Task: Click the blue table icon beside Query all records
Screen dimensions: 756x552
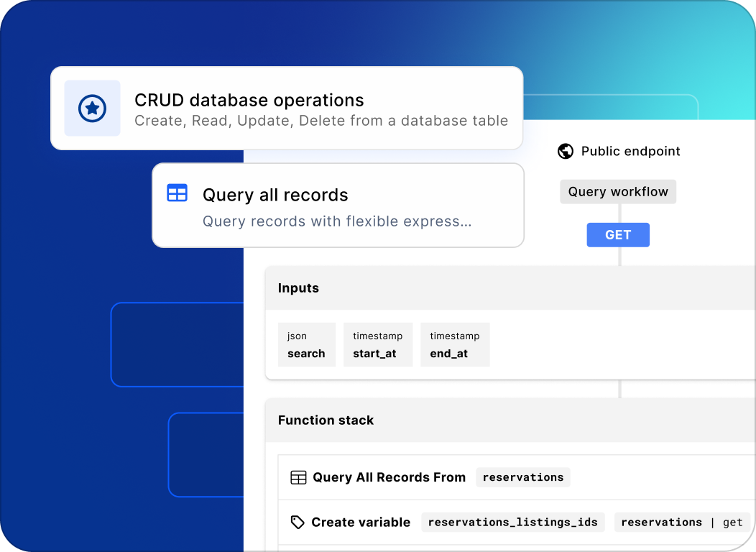Action: coord(177,193)
